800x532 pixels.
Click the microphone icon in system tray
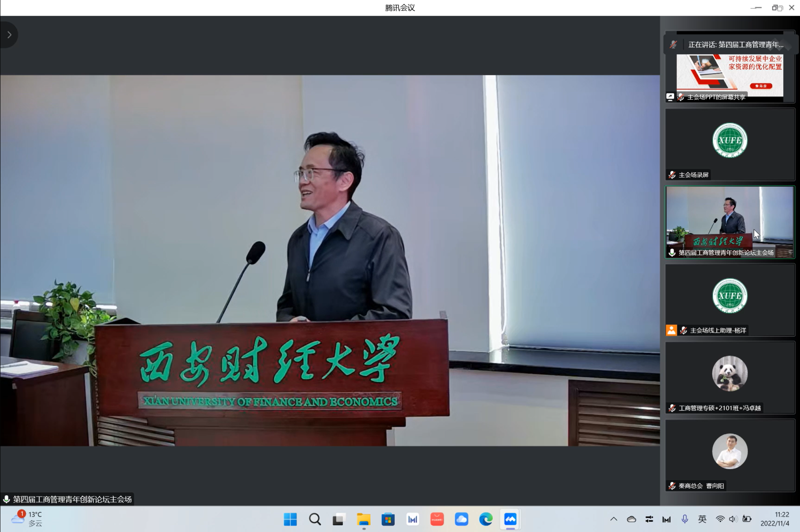click(685, 519)
